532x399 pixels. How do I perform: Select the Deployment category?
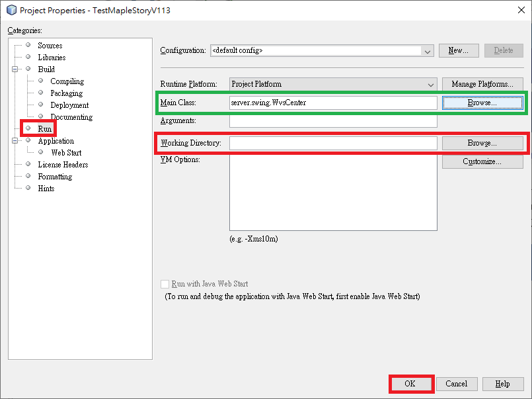click(69, 105)
